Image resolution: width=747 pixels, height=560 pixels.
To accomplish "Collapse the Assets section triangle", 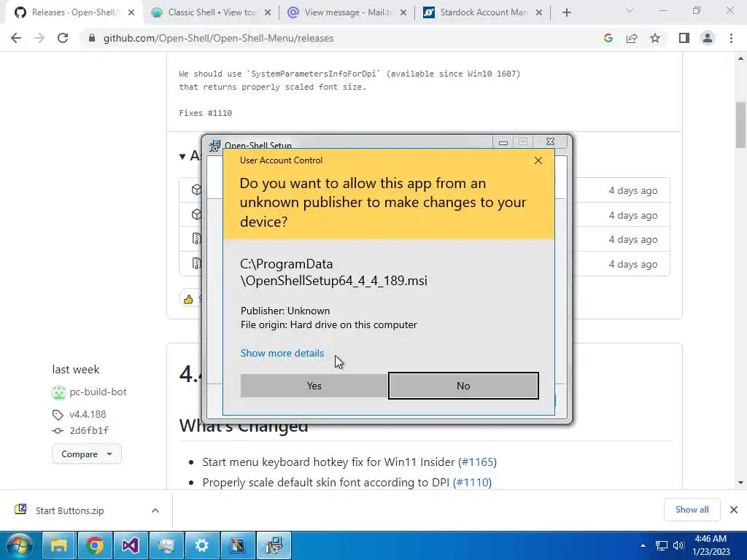I will click(x=182, y=156).
